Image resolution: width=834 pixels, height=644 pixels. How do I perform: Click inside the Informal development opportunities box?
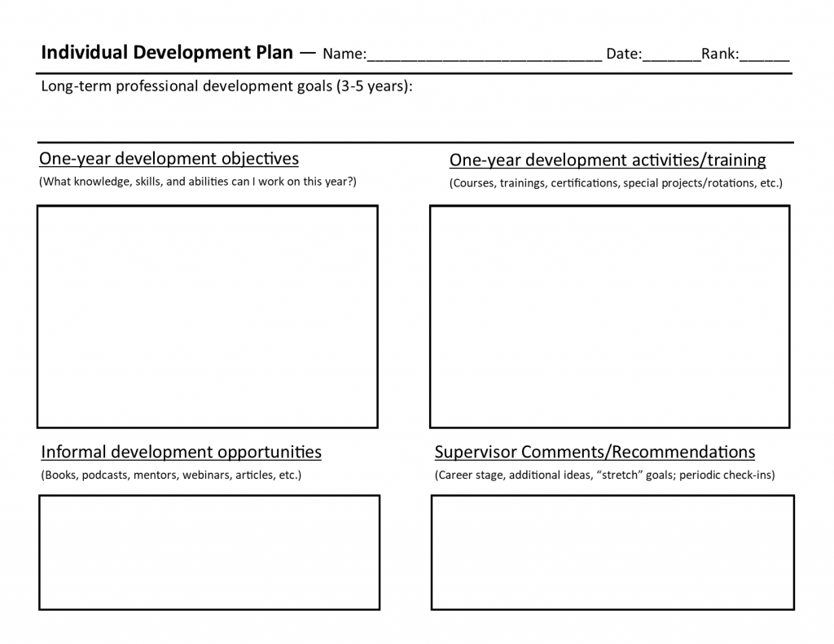coord(208,552)
